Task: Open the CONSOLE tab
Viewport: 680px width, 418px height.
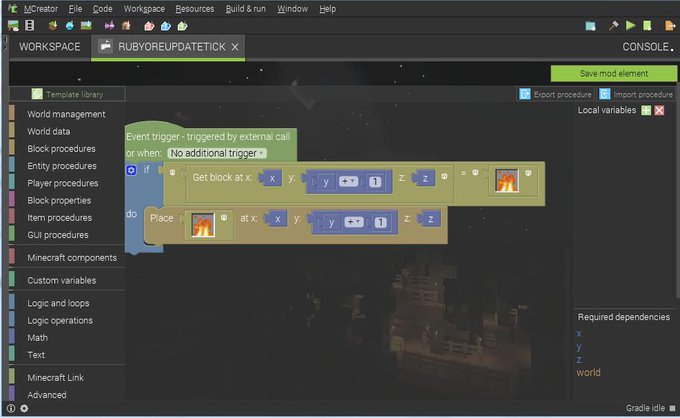Action: tap(646, 47)
